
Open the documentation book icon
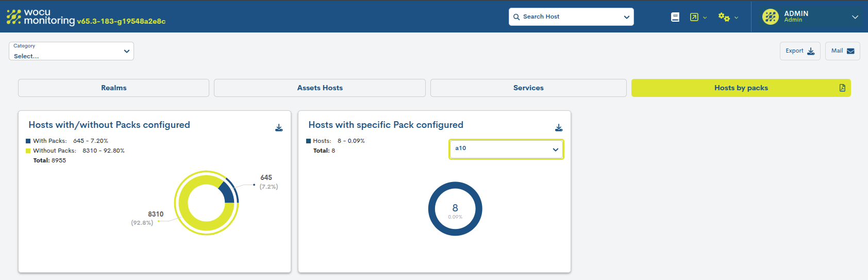[675, 17]
